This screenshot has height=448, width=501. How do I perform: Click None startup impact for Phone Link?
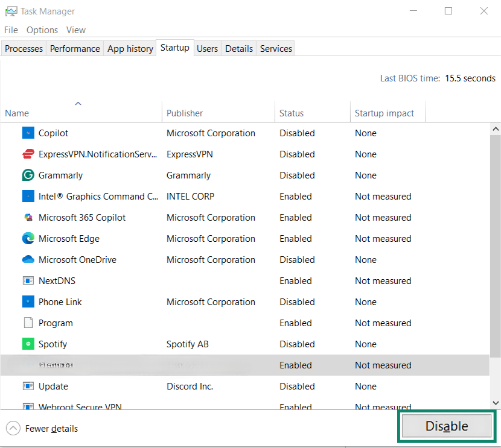(366, 302)
